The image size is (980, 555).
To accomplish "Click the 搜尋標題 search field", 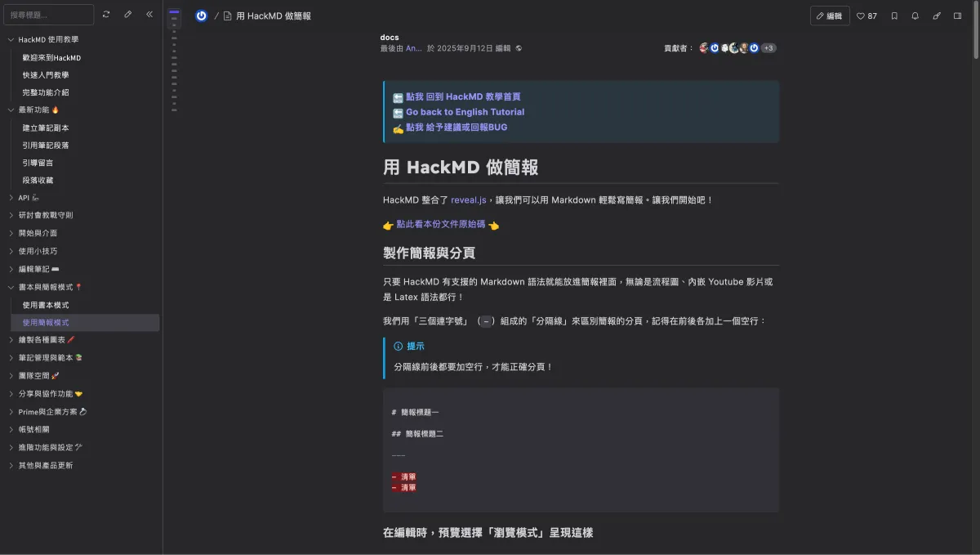I will pos(49,14).
